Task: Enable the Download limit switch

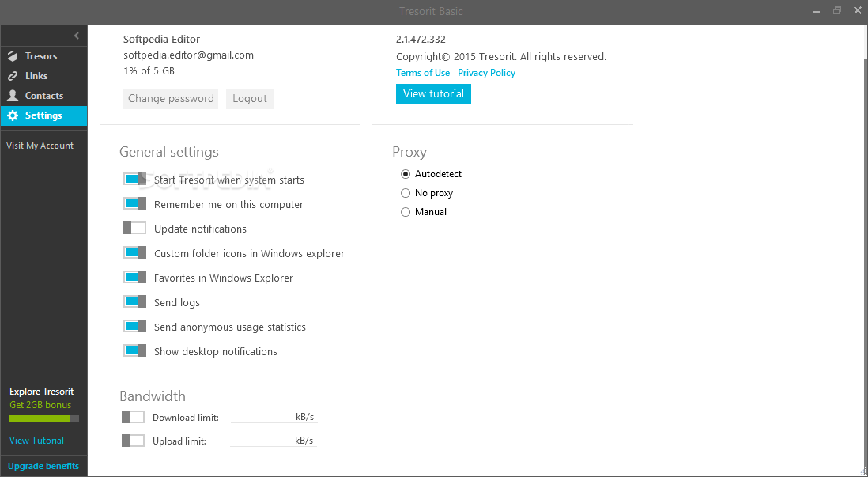Action: [x=133, y=417]
